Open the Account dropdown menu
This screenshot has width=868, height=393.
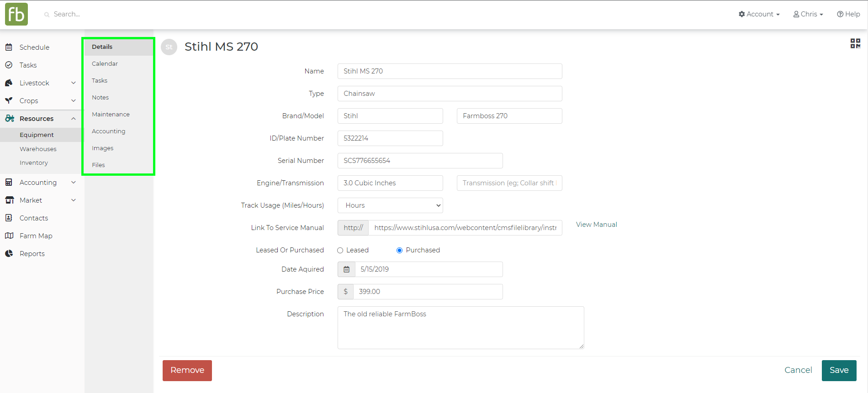pyautogui.click(x=759, y=14)
